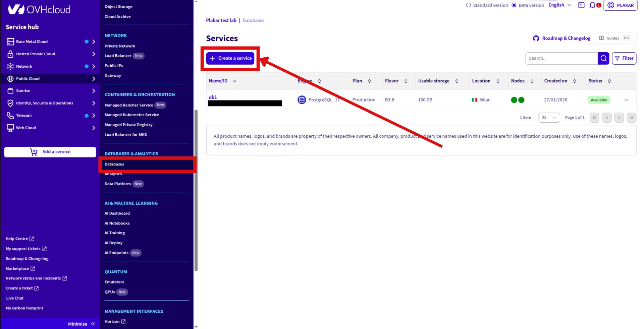Click the external link icon beside Horizon
Viewport: 644px width, 329px height.
[123, 321]
